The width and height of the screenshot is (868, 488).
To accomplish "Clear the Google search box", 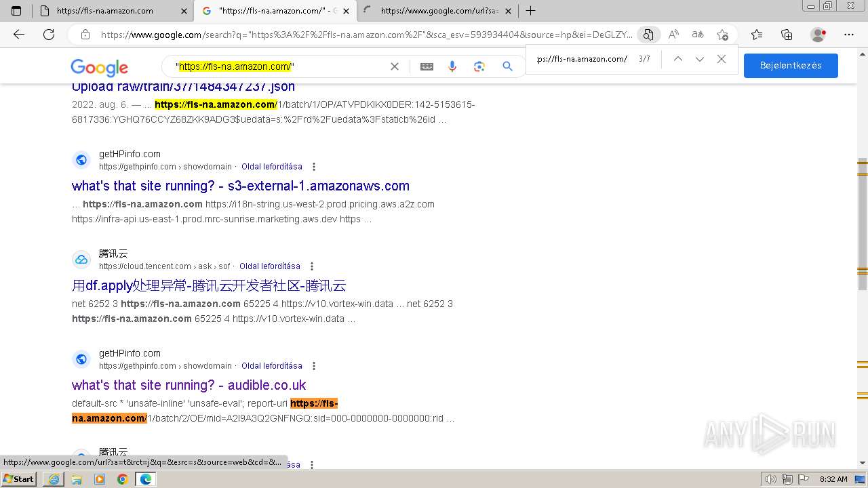I will click(395, 66).
